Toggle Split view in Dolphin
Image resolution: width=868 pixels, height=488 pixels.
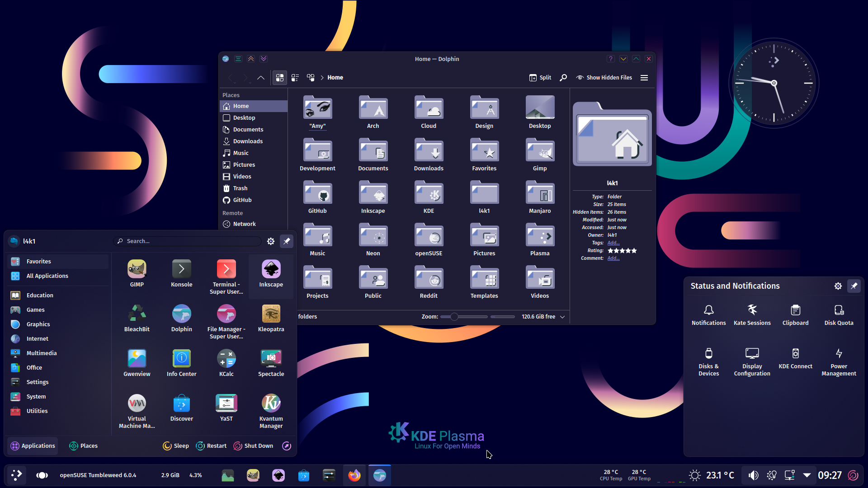(x=540, y=78)
